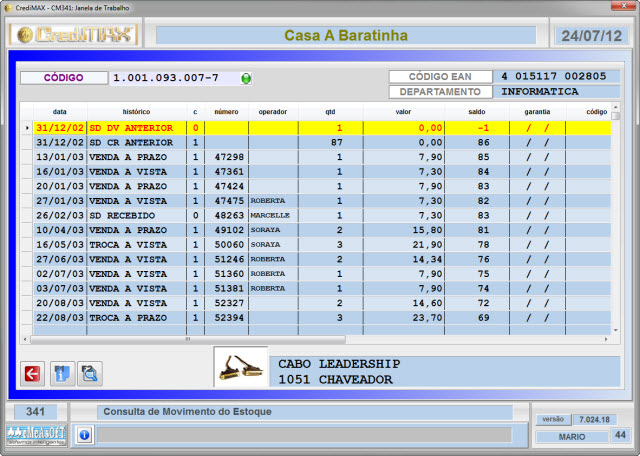Click the 'saldo' column header

476,113
